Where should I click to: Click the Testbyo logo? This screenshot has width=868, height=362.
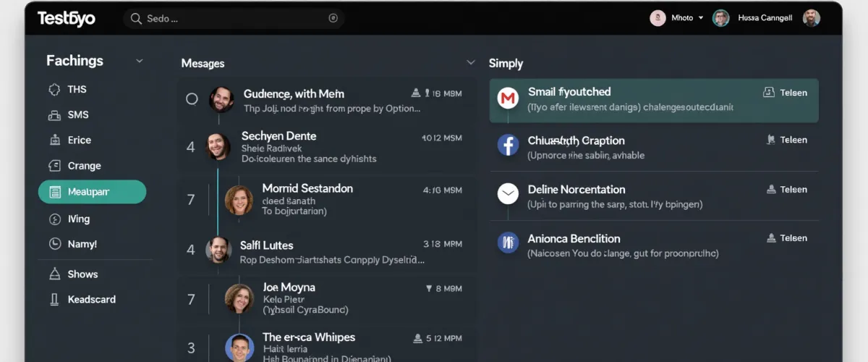pos(66,19)
